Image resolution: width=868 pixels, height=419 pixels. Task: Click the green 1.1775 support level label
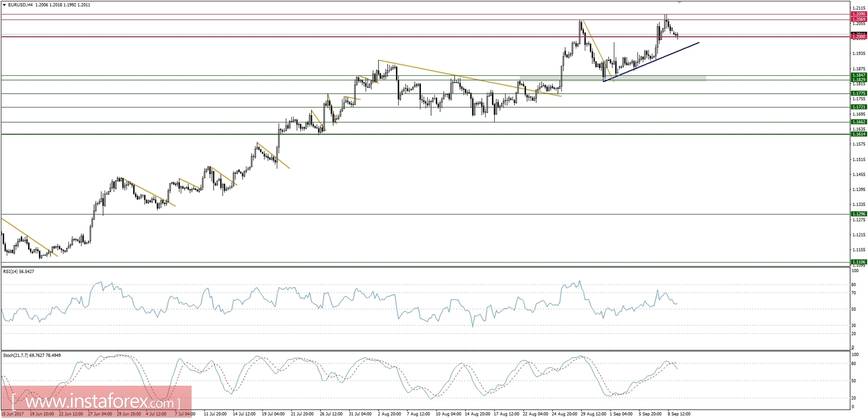859,93
